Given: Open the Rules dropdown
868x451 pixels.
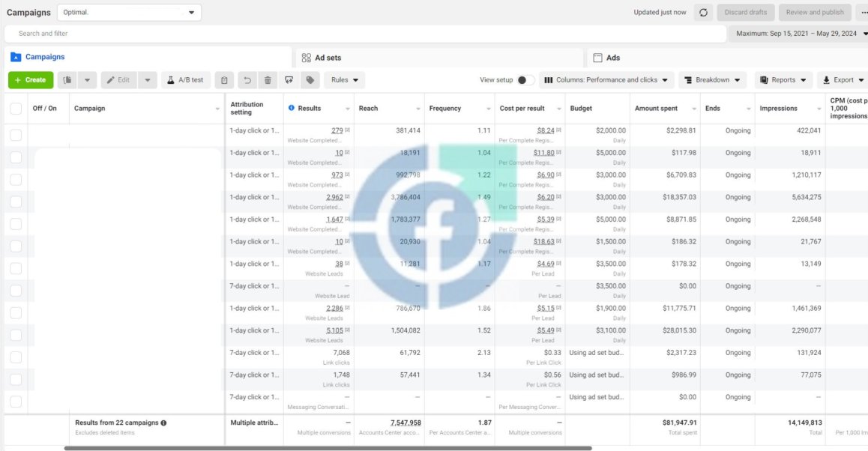Looking at the screenshot, I should coord(344,80).
